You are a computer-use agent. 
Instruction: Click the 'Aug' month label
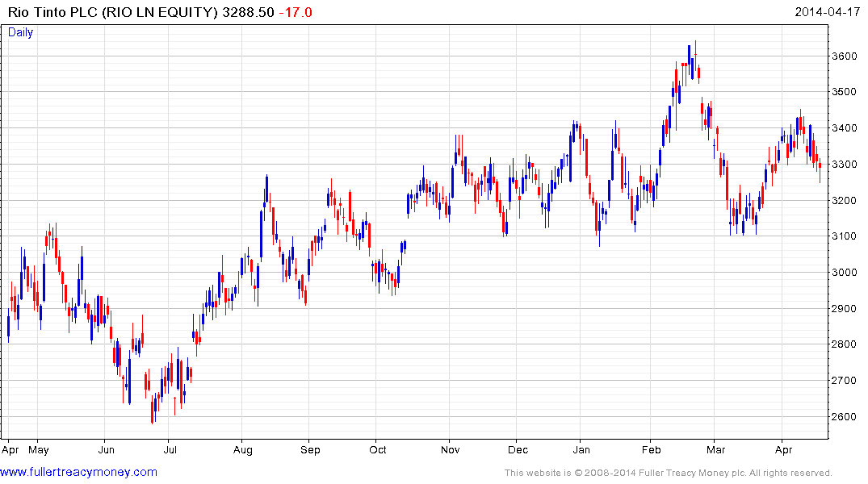click(x=242, y=450)
